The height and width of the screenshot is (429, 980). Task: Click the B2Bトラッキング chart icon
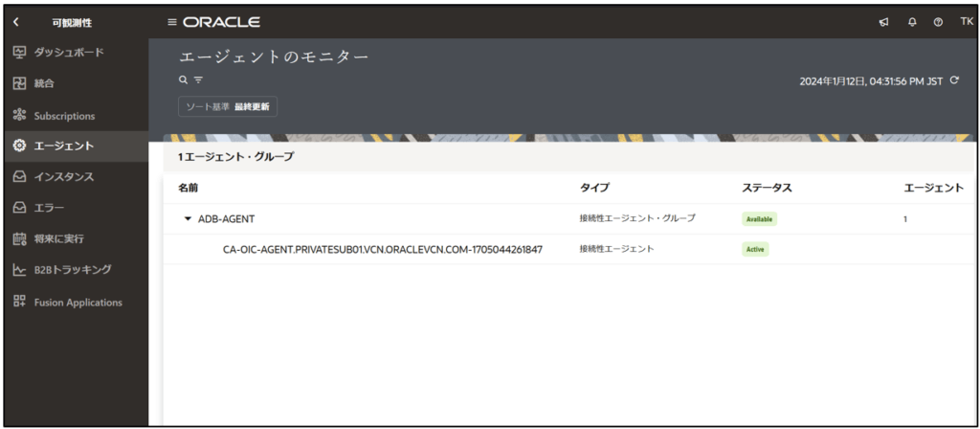pos(19,269)
